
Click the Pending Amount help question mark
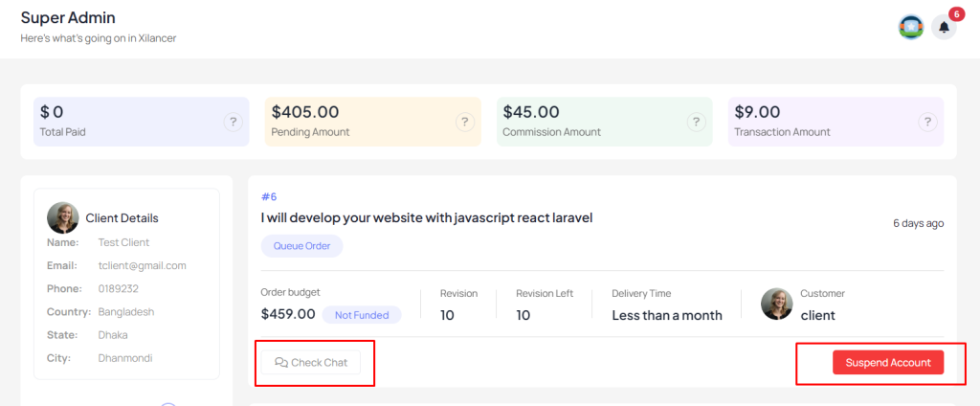[x=465, y=122]
